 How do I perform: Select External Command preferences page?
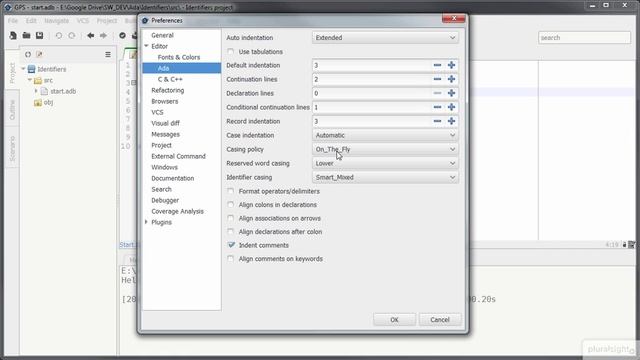(178, 156)
